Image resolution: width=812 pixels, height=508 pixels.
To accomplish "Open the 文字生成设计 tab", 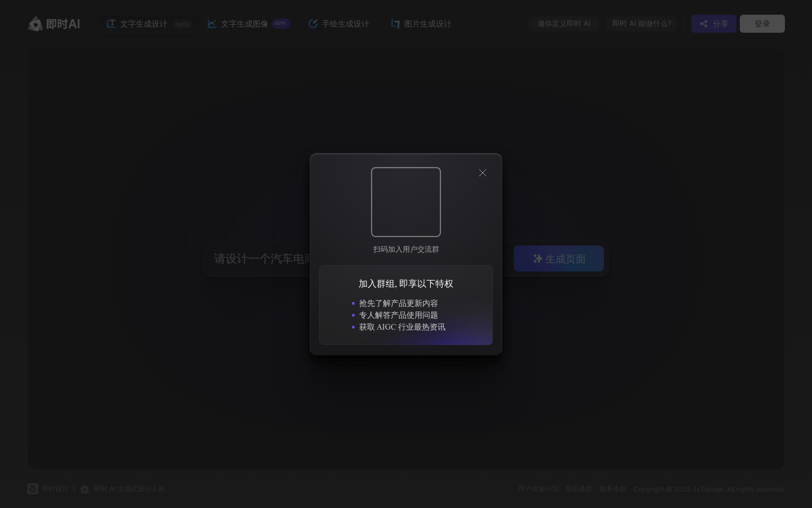I will (x=149, y=24).
